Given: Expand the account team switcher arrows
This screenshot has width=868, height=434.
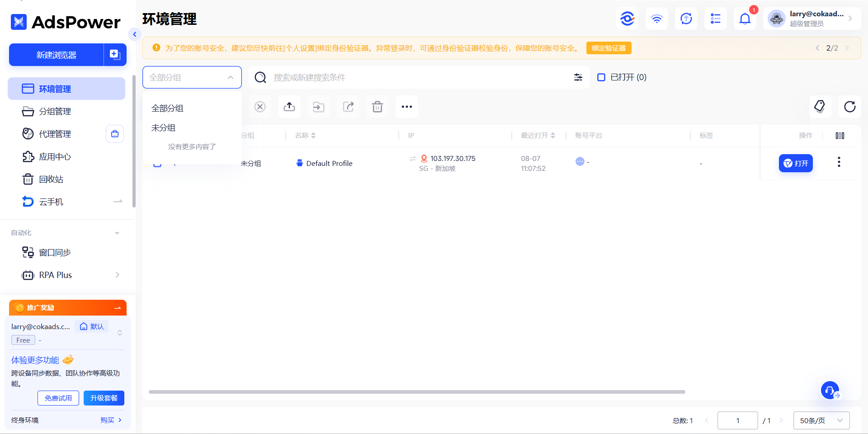Looking at the screenshot, I should click(120, 333).
